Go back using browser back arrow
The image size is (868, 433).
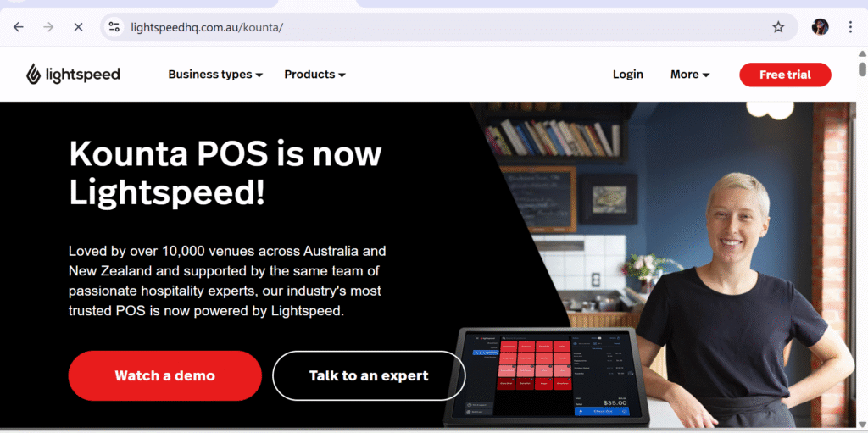pos(19,27)
